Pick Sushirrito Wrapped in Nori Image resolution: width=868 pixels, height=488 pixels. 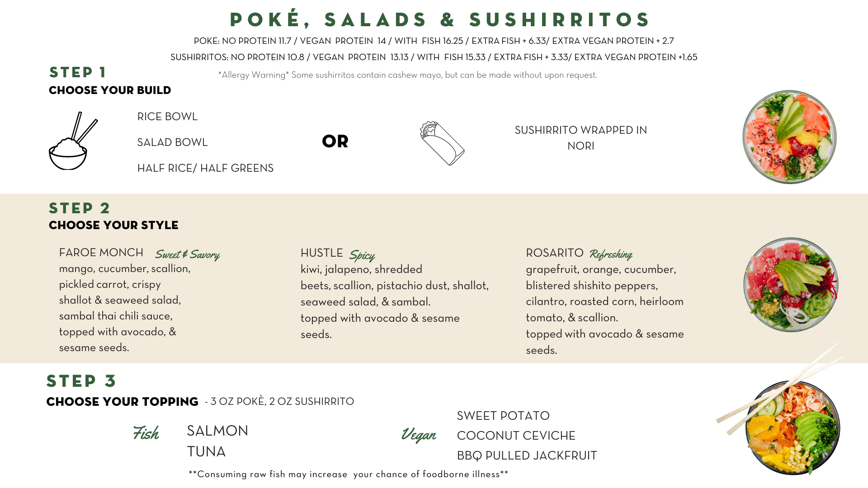[580, 138]
